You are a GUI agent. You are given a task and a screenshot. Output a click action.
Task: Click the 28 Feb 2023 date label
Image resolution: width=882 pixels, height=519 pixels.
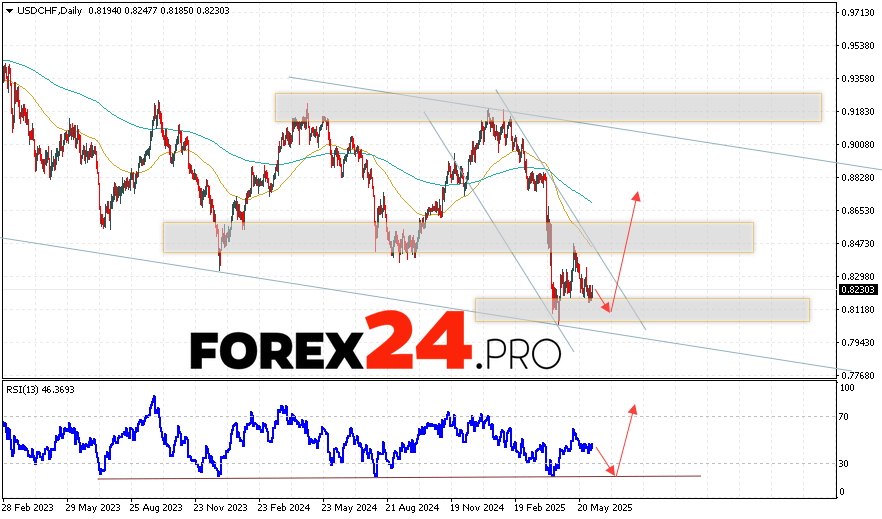click(29, 508)
